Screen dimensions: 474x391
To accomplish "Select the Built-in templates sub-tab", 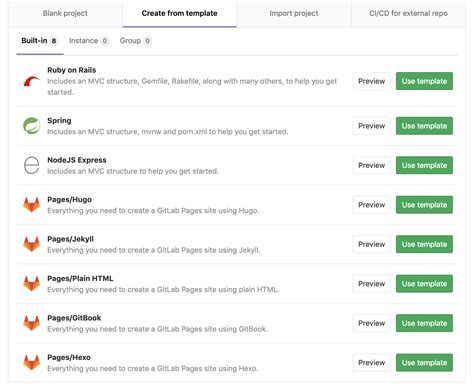I will 40,41.
